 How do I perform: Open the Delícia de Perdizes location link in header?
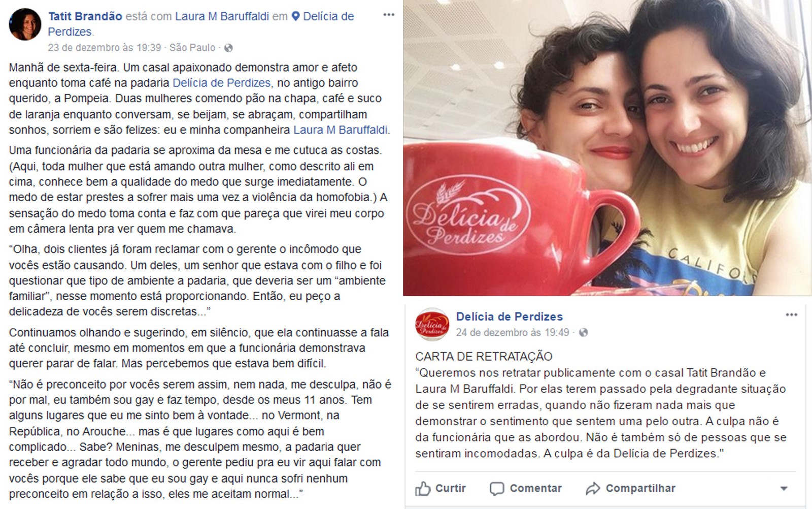tap(201, 24)
